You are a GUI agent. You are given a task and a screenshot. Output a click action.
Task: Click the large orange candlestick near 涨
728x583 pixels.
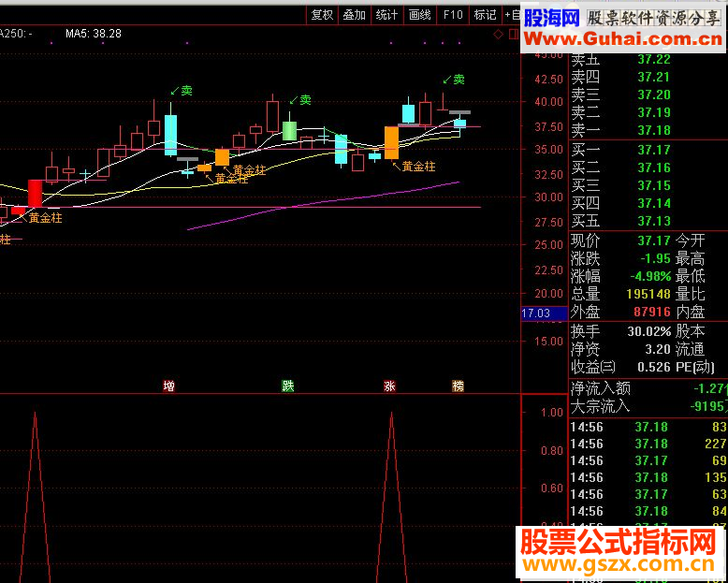[x=391, y=142]
